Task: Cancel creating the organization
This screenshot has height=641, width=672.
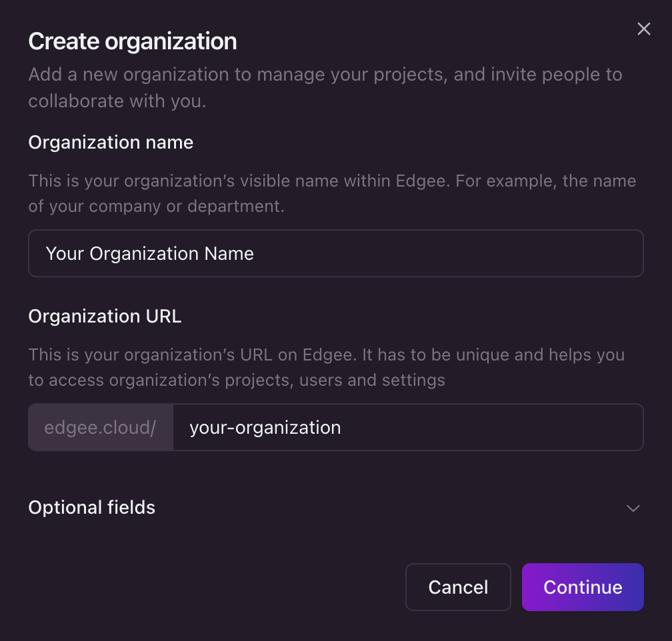Action: 458,587
